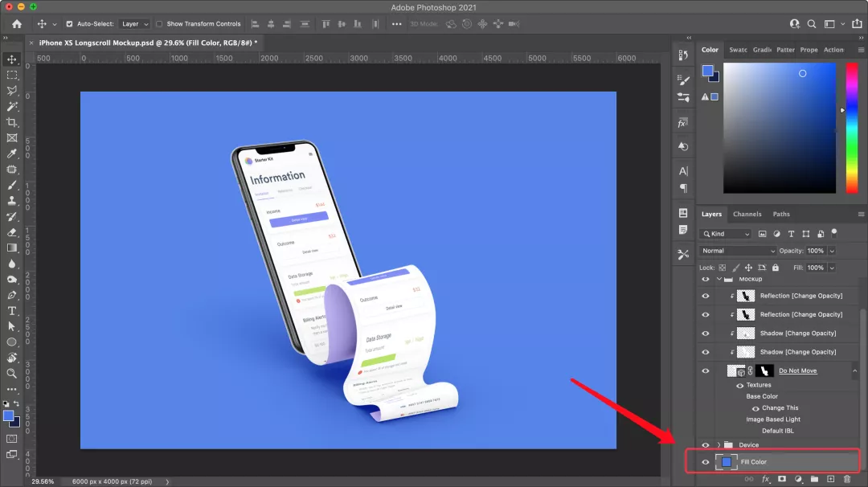Enable the Auto-Select checkbox
The height and width of the screenshot is (487, 868).
pos(69,24)
